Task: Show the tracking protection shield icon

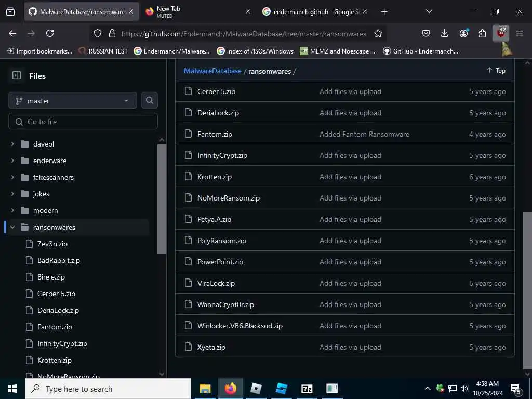Action: click(98, 33)
